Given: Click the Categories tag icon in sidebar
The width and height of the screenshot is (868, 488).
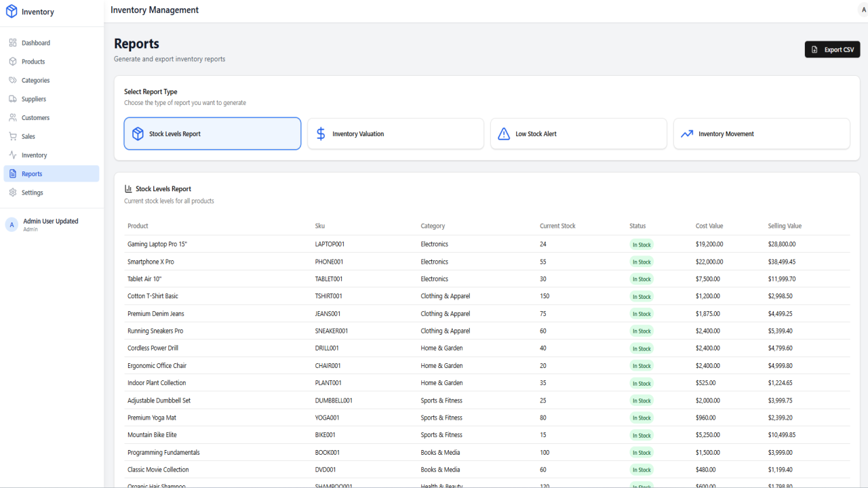Looking at the screenshot, I should (13, 80).
